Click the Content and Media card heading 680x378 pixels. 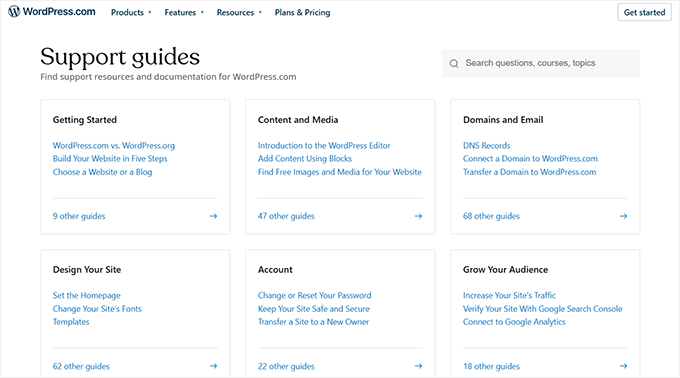(298, 120)
